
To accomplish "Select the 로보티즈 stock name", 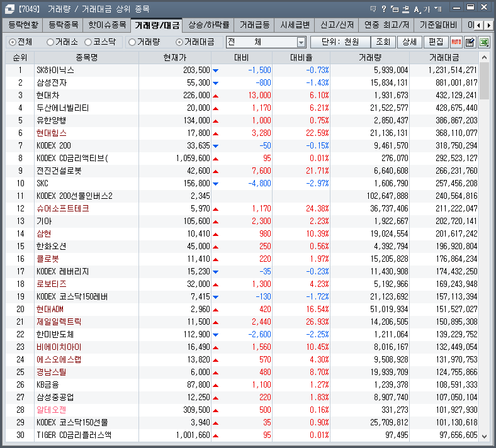I will 51,284.
